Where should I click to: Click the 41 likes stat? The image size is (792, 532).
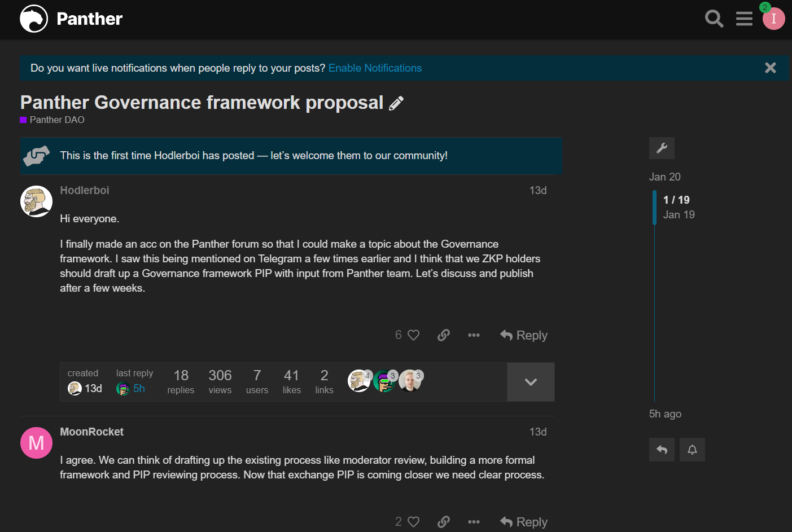291,382
